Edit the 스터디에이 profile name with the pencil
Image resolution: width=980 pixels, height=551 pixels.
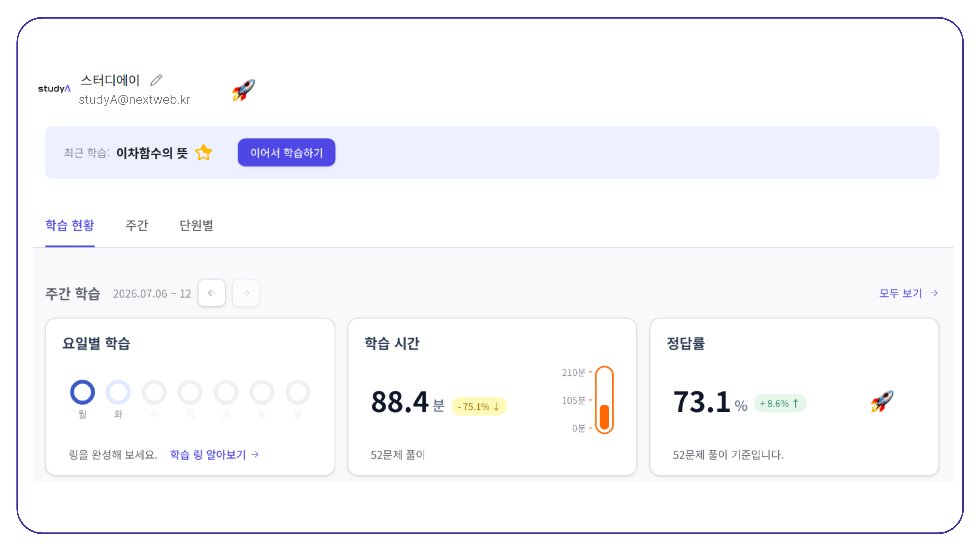point(156,80)
